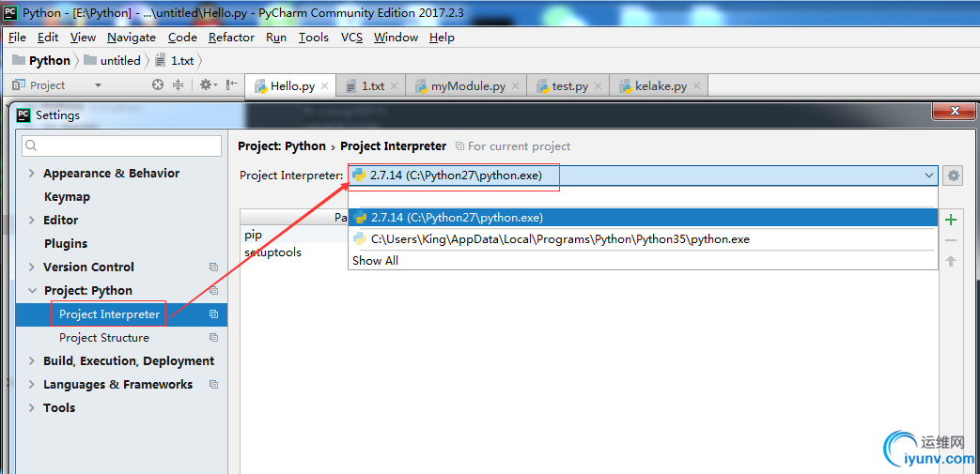Switch to the myModule.py tab

pyautogui.click(x=468, y=86)
